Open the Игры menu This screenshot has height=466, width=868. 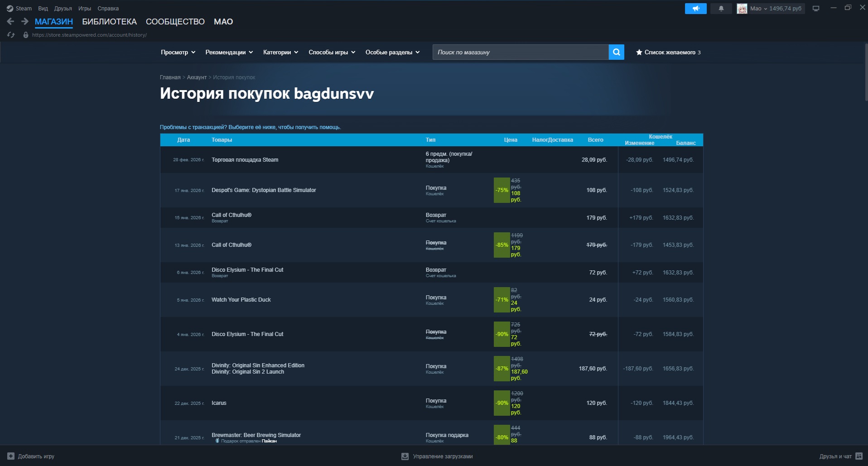pos(85,9)
